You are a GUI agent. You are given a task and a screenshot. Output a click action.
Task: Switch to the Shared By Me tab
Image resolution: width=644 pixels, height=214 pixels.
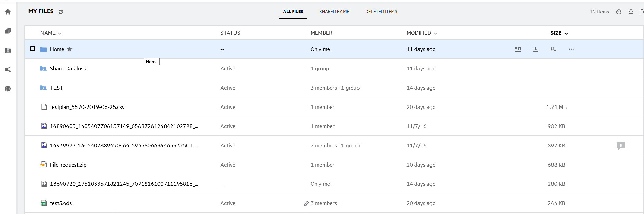[x=334, y=12]
